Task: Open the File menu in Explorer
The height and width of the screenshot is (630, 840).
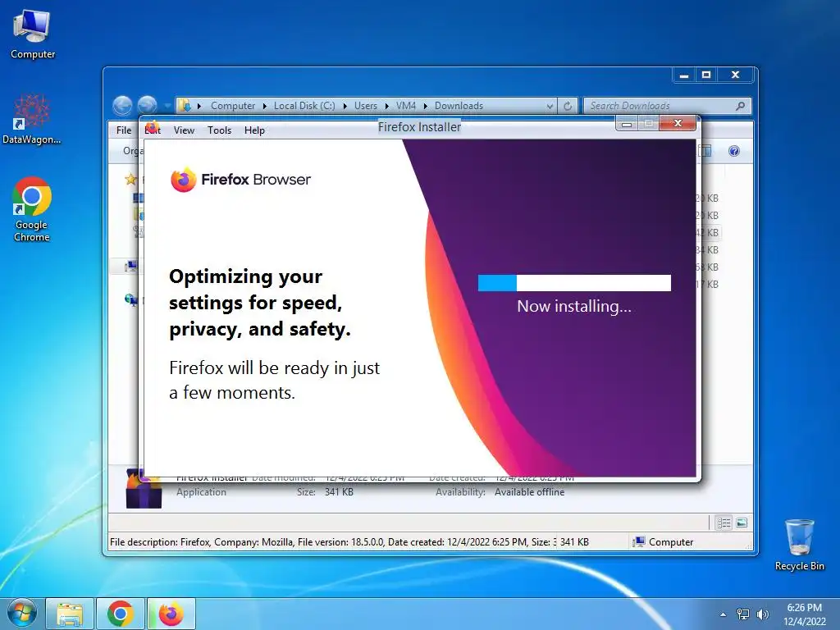Action: tap(124, 130)
